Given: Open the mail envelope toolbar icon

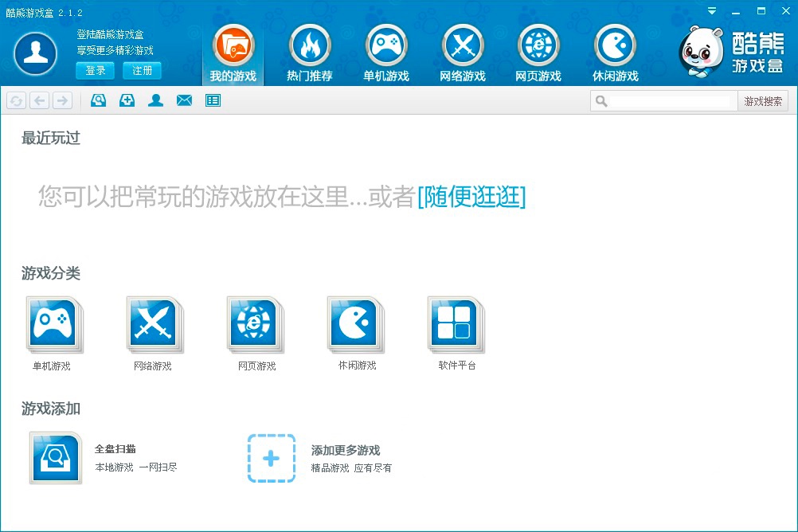Looking at the screenshot, I should [184, 100].
